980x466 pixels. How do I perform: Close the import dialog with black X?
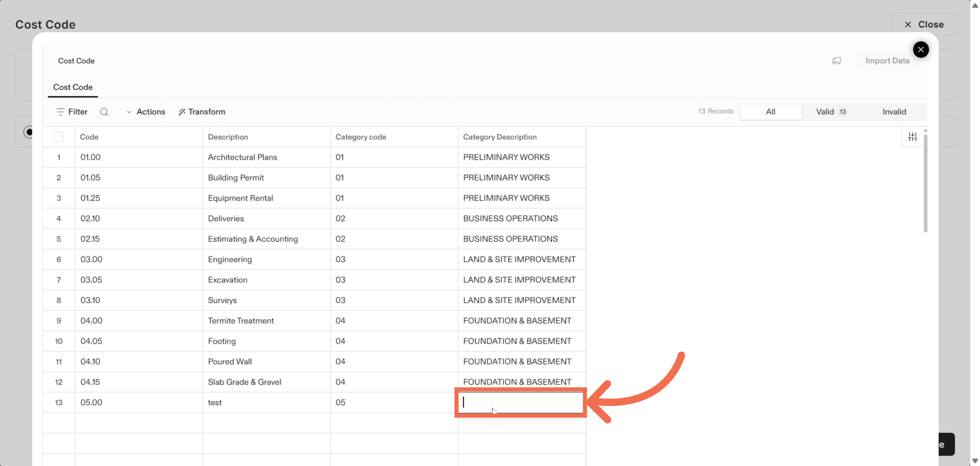920,50
